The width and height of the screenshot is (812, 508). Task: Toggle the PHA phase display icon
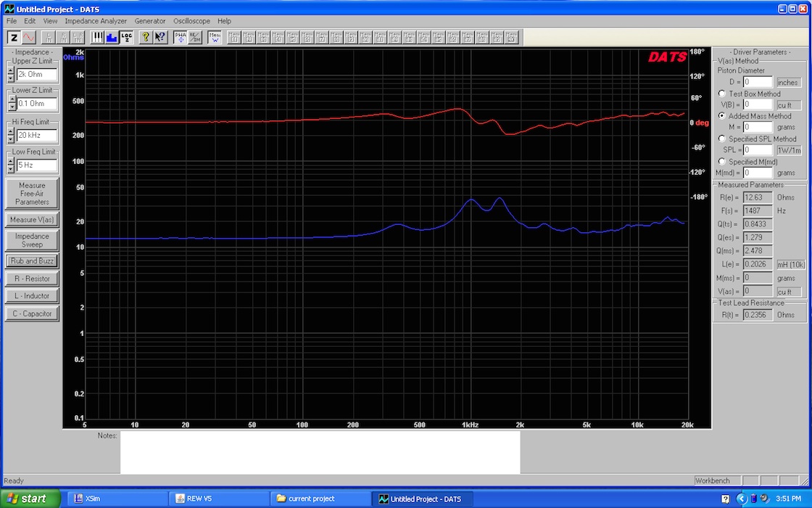(x=181, y=37)
